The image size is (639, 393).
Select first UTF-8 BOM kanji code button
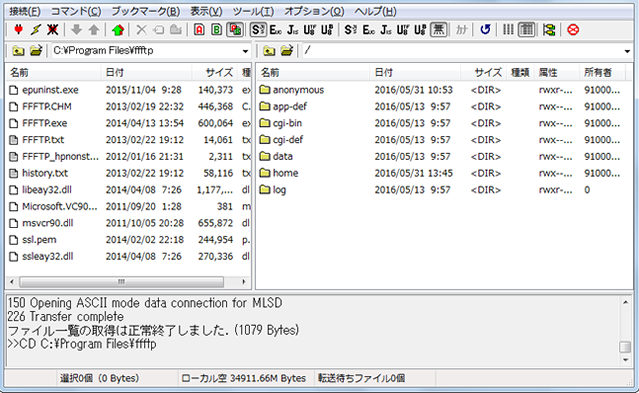327,30
